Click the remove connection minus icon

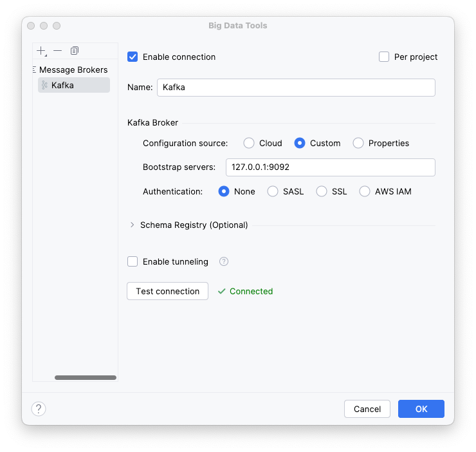[57, 51]
